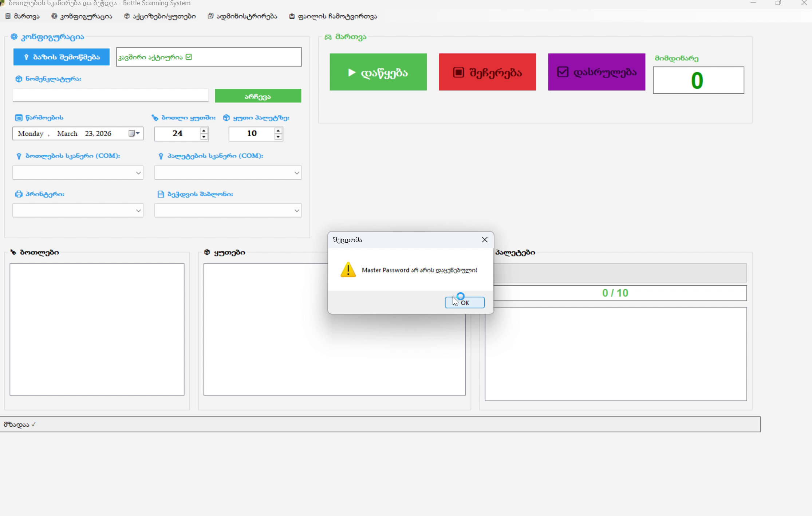The width and height of the screenshot is (812, 516).
Task: Expand the პრინტერი printer dropdown
Action: (138, 211)
